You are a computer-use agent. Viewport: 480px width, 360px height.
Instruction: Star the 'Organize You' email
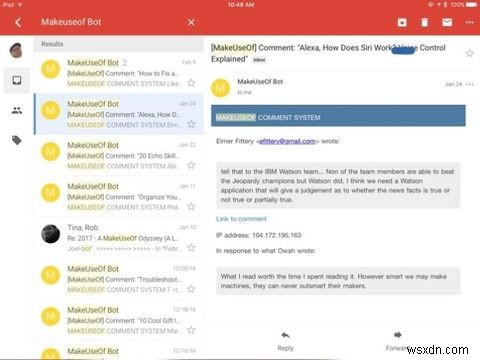point(191,206)
